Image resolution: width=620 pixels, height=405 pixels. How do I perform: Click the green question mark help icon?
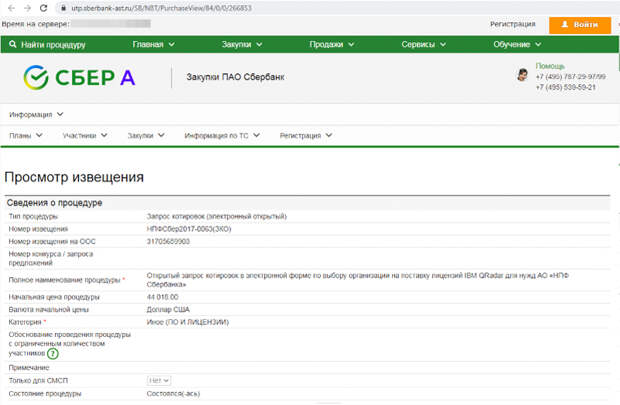[53, 353]
